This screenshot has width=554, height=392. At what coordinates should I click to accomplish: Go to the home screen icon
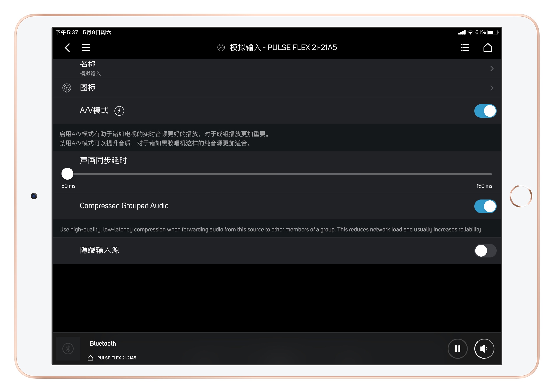pyautogui.click(x=488, y=47)
